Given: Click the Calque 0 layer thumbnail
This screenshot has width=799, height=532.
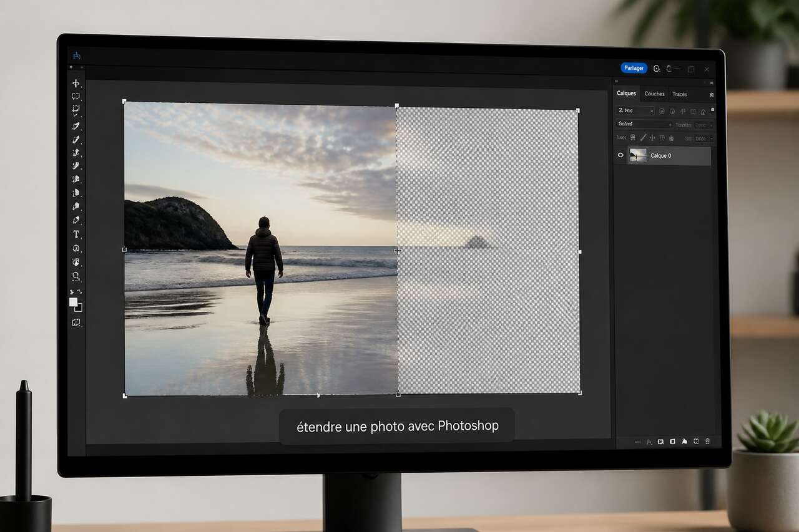Looking at the screenshot, I should point(637,156).
